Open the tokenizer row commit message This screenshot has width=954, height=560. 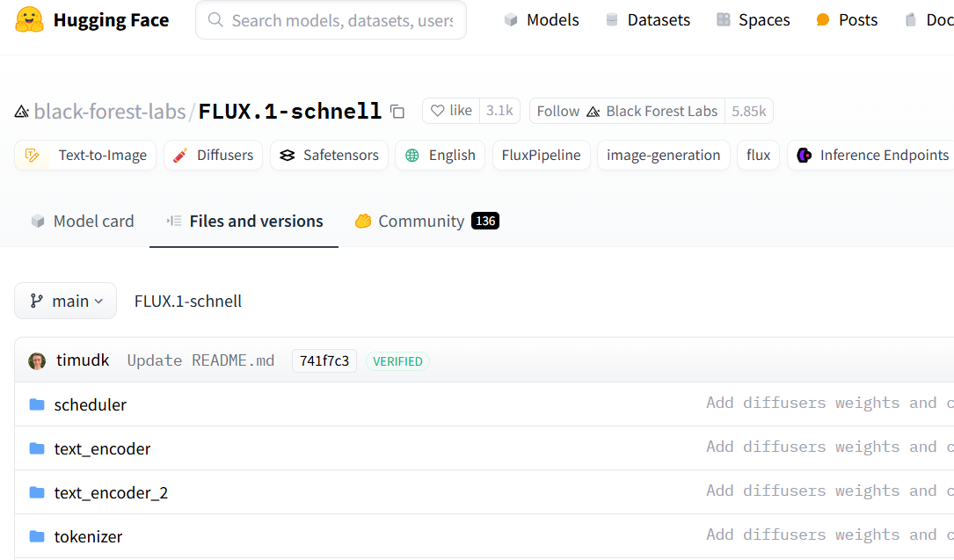click(830, 535)
